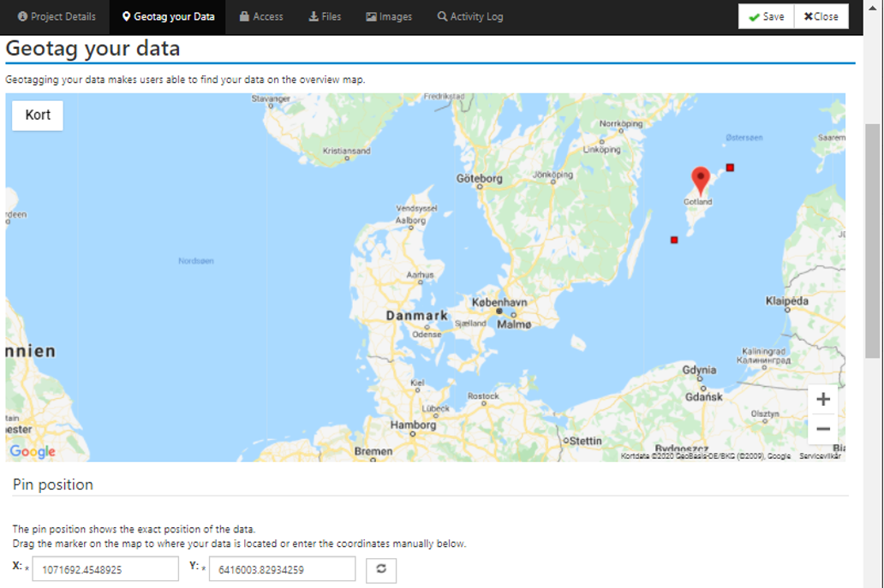
Task: Click the Rostock label on the map
Action: coord(483,396)
